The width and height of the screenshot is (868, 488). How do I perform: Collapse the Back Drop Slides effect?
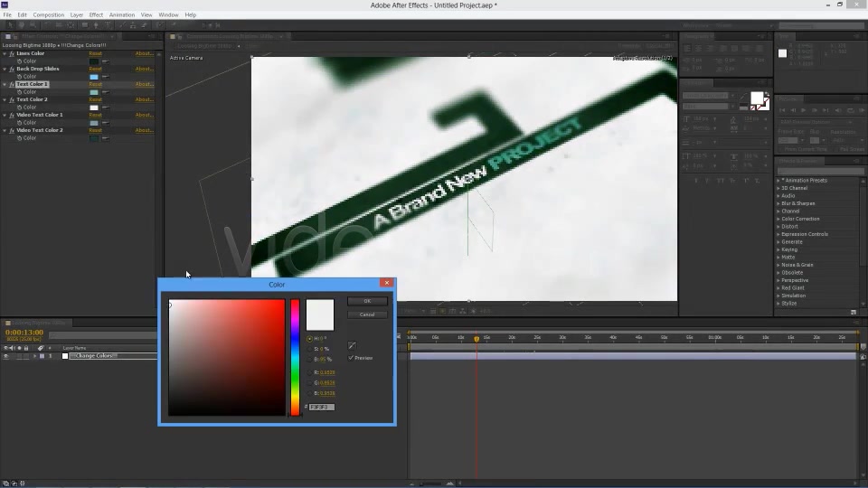(x=5, y=70)
